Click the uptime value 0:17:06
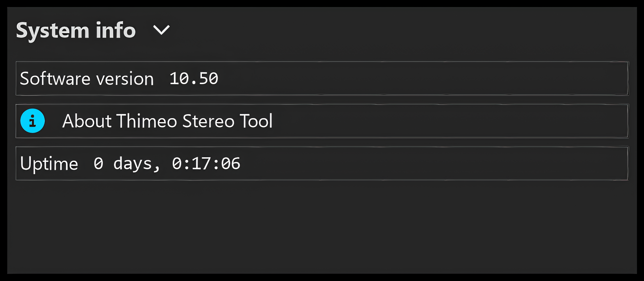 [x=206, y=163]
